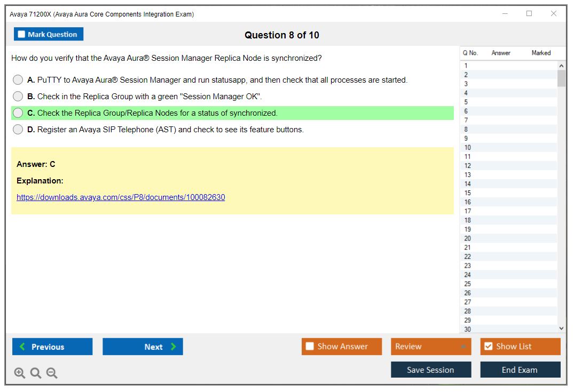
Task: Open the downloads.avaya.com explanation link
Action: coord(121,197)
